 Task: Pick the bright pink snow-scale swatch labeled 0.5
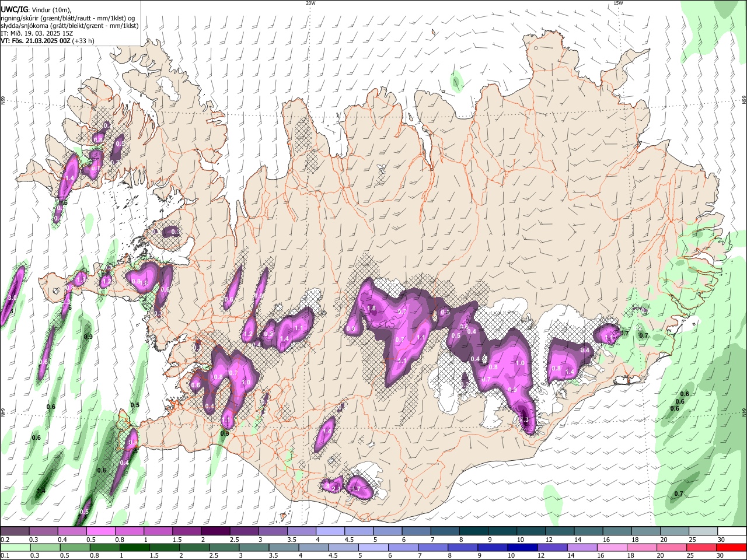point(101,531)
